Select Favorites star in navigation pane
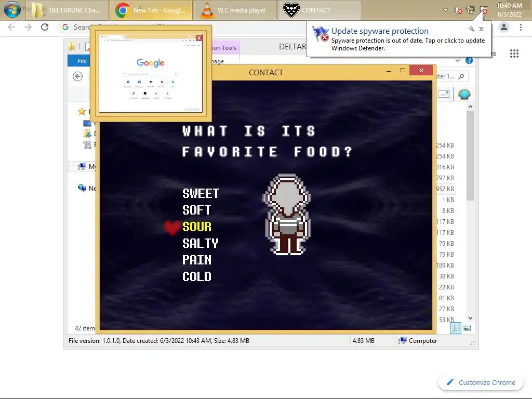This screenshot has height=399, width=532. 82,111
